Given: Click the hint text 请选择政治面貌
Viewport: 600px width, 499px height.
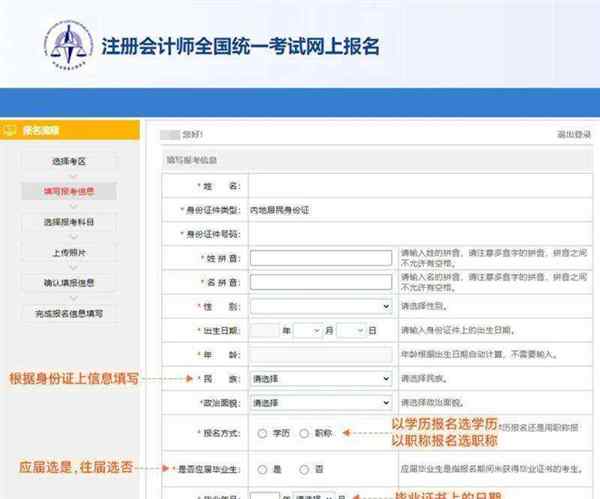Looking at the screenshot, I should (432, 403).
